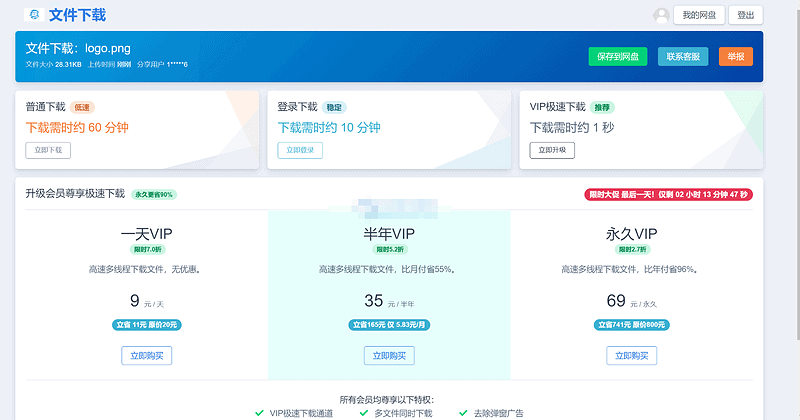The width and height of the screenshot is (800, 420).
Task: Click the green 永久更省90% badge
Action: tap(154, 194)
